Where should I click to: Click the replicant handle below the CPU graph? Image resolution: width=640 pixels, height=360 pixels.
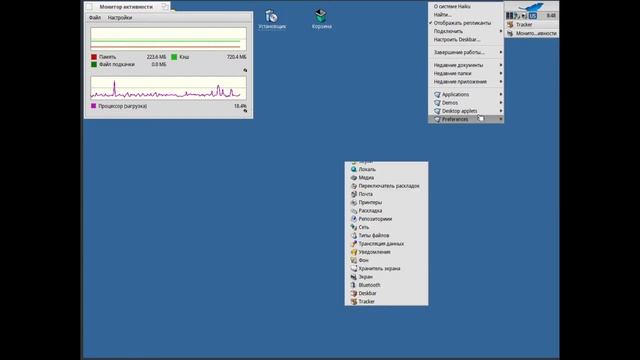245,111
